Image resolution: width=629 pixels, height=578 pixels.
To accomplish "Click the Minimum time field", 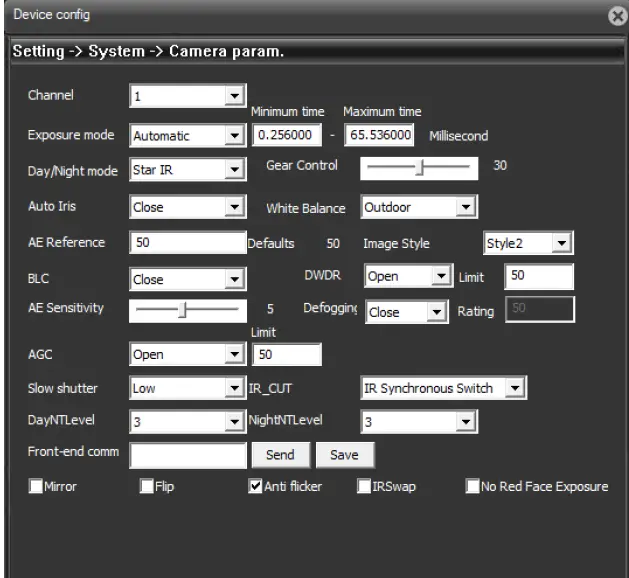I will [287, 135].
